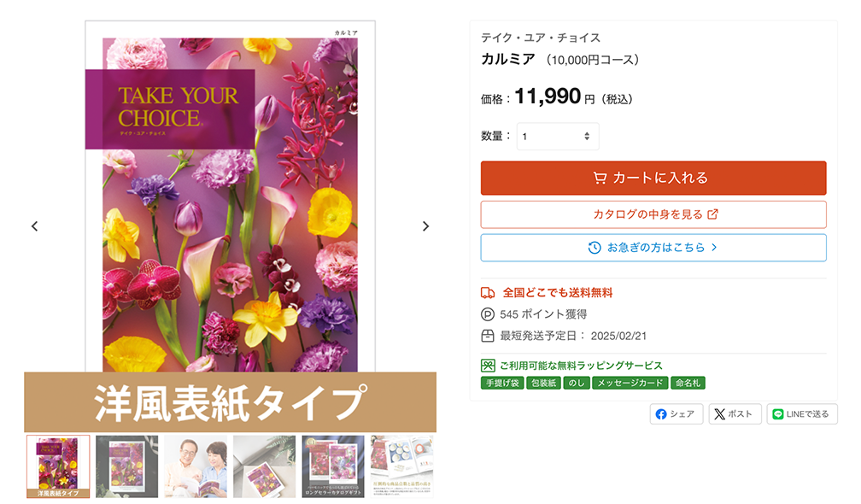Open the 数量 quantity selector
Image resolution: width=861 pixels, height=504 pixels.
coord(557,136)
